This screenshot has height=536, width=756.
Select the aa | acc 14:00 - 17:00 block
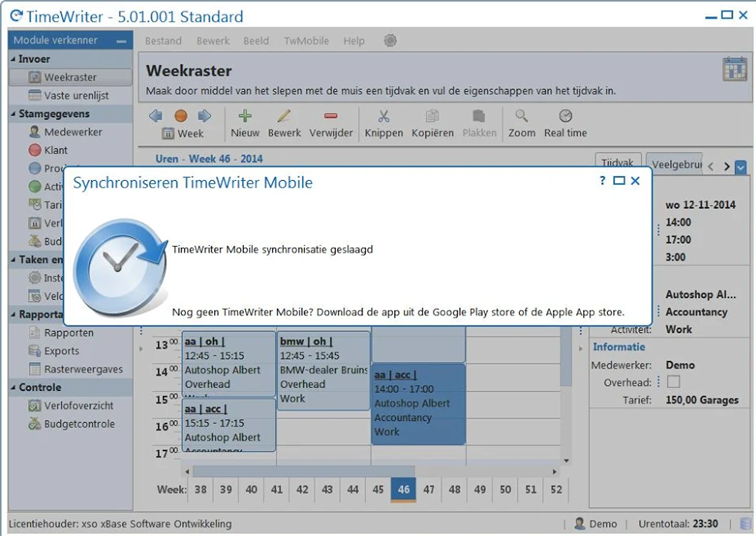418,404
